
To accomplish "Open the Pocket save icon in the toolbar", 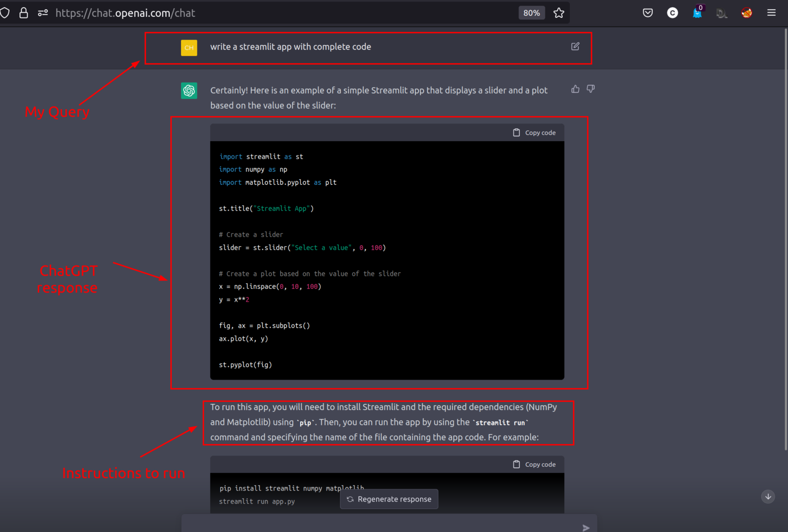I will point(647,12).
